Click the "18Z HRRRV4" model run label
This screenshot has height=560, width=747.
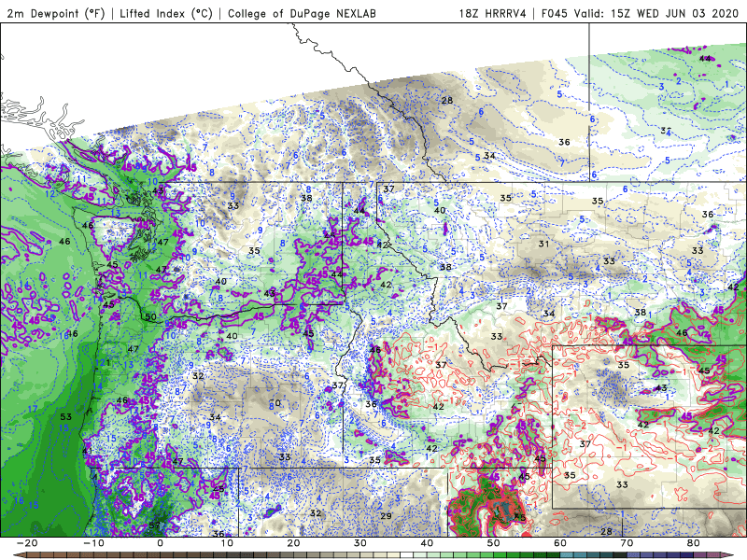[x=492, y=13]
